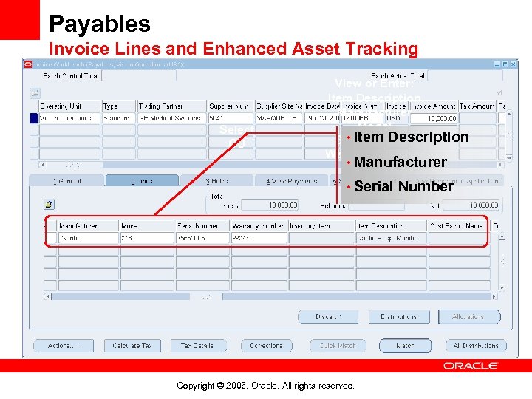Click the Supplier Num cell of first invoice
Screen dimensions: 532x399
(x=231, y=118)
